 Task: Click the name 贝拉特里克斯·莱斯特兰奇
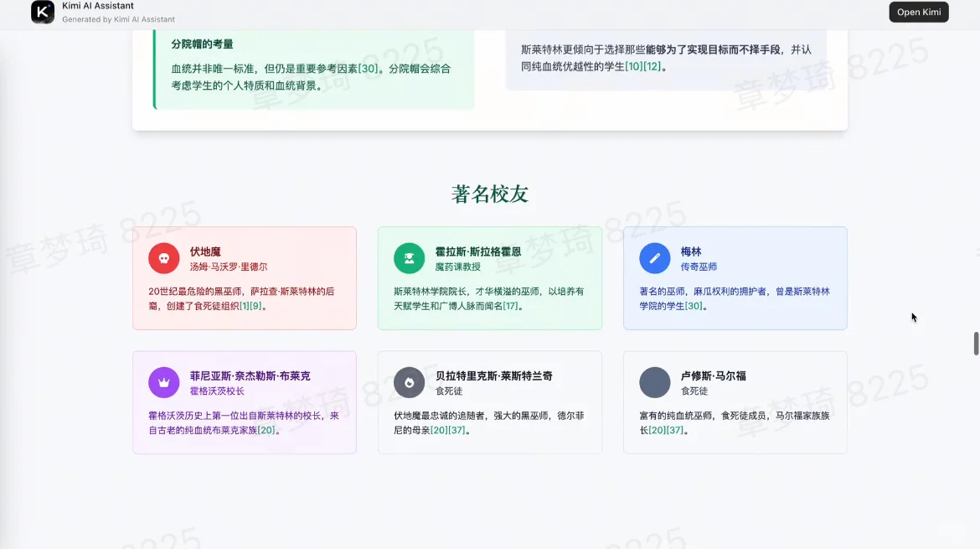(493, 376)
